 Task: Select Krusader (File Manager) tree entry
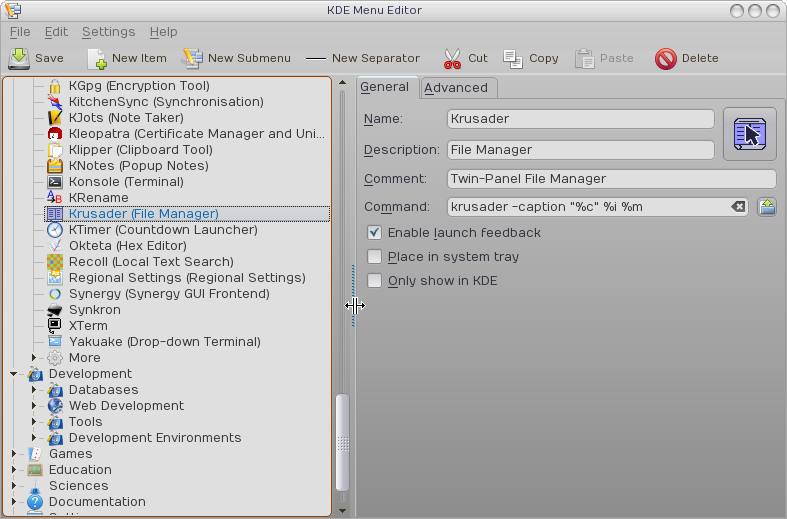(187, 214)
